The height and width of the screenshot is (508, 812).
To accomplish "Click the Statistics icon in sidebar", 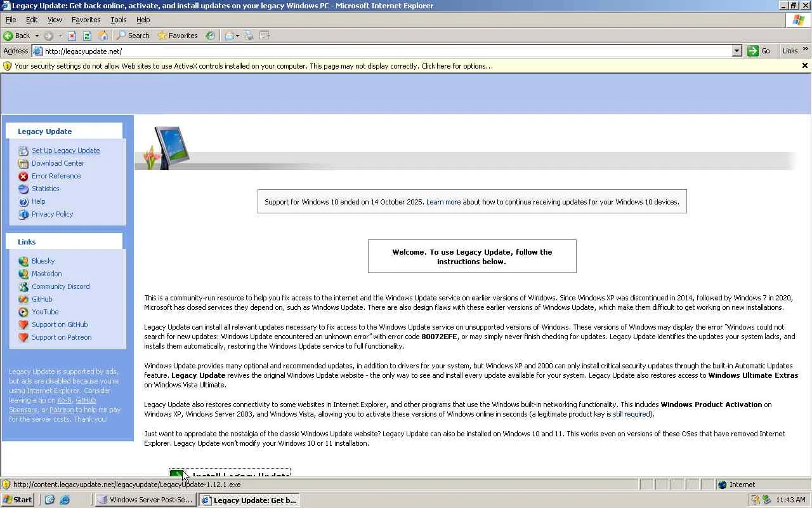I will (x=23, y=189).
